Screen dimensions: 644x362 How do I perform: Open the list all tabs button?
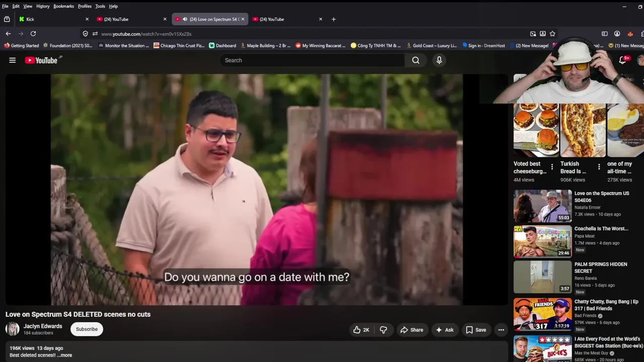coord(7,19)
